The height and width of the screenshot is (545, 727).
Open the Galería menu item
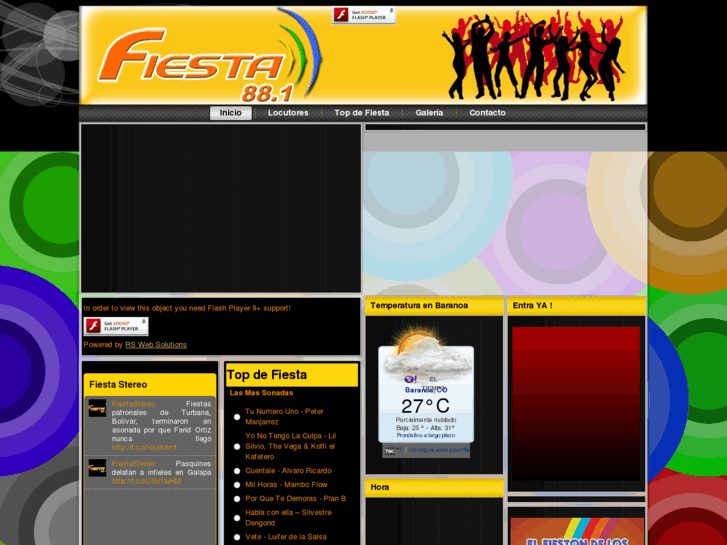(x=429, y=113)
